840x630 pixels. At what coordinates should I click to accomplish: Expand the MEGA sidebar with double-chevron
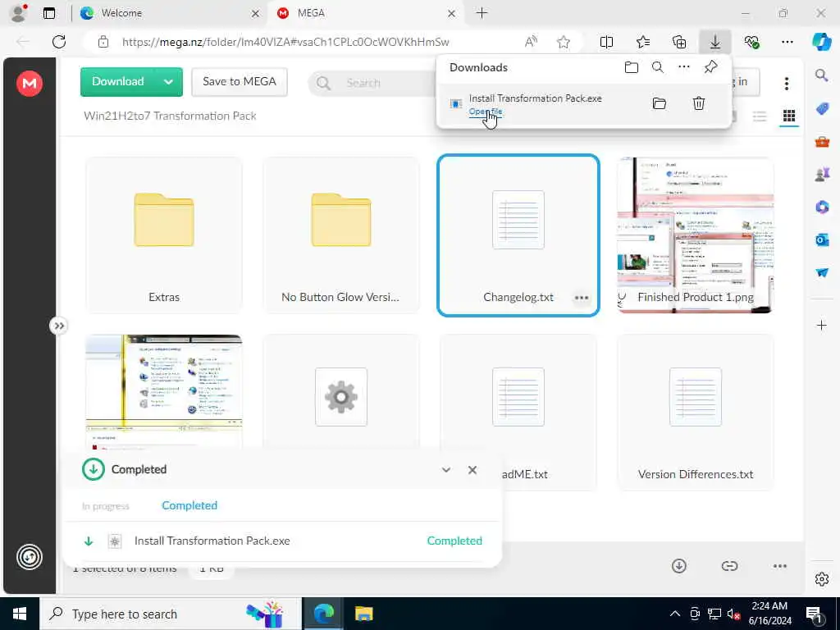[59, 326]
